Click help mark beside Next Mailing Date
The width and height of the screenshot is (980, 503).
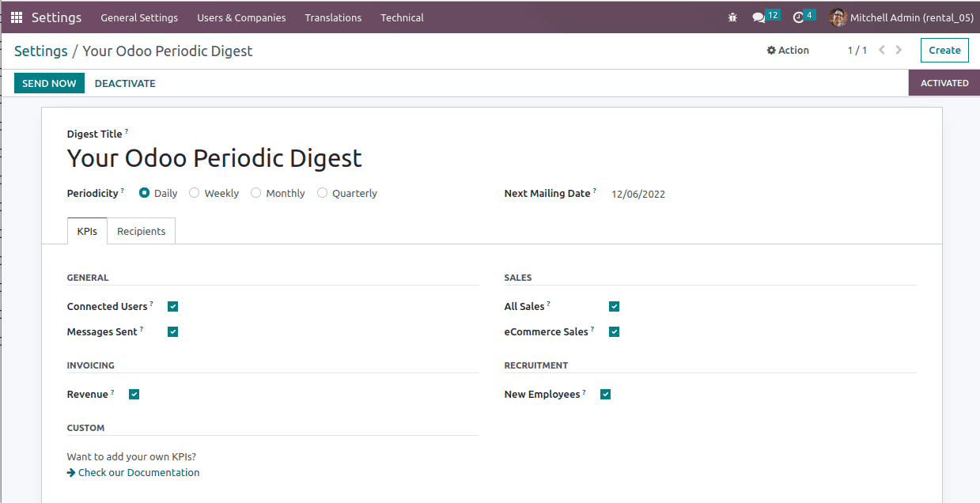coord(595,191)
